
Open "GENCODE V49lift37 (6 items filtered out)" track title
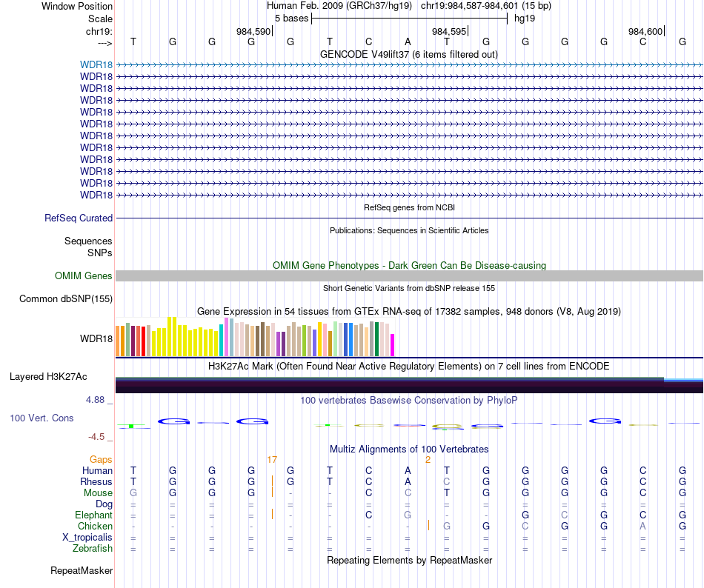point(408,54)
